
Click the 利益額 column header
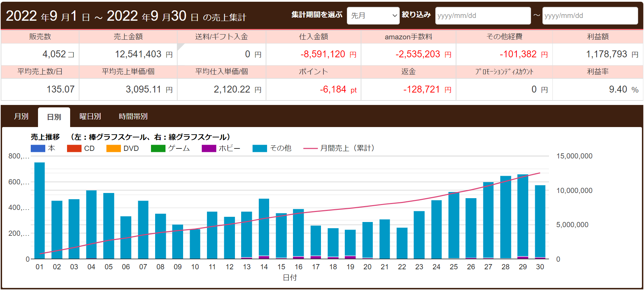[x=598, y=37]
